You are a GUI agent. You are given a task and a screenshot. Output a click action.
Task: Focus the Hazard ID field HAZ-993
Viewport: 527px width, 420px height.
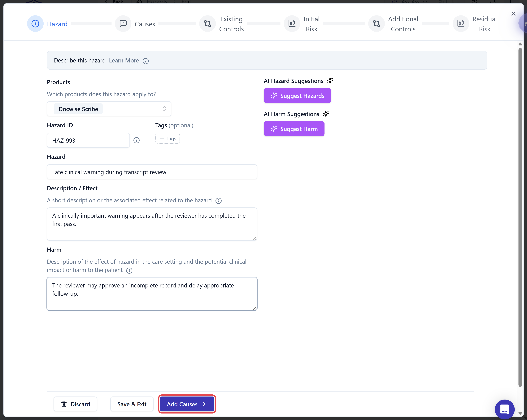pyautogui.click(x=88, y=140)
